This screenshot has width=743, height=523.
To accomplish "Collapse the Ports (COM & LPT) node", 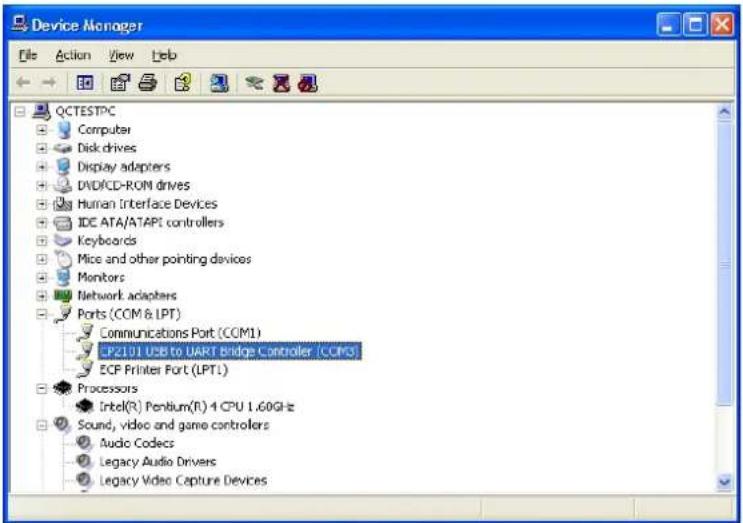I will (42, 314).
